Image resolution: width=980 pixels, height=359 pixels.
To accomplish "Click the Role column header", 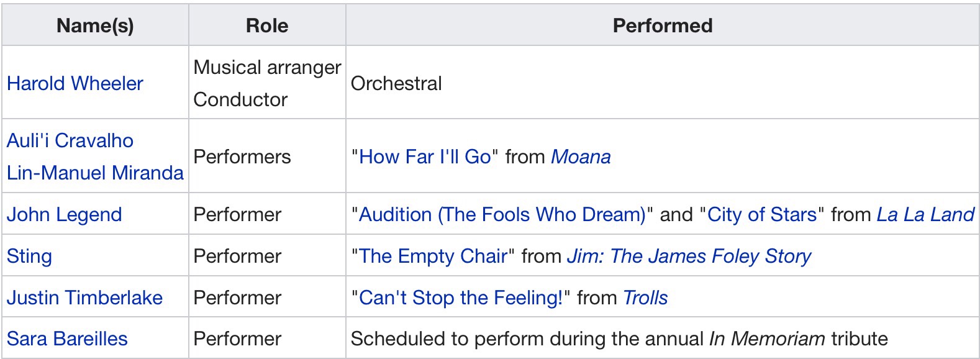I will [x=267, y=25].
